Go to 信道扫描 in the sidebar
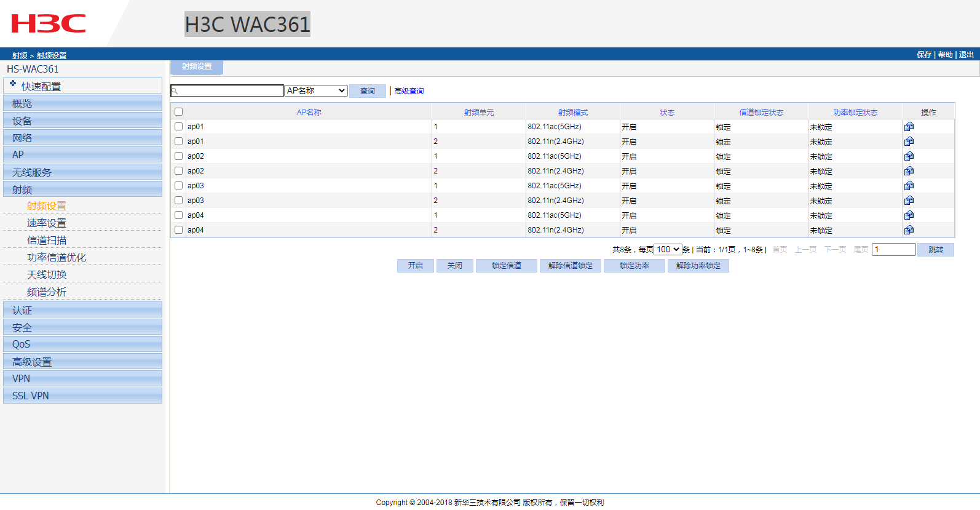The height and width of the screenshot is (510, 980). tap(46, 241)
